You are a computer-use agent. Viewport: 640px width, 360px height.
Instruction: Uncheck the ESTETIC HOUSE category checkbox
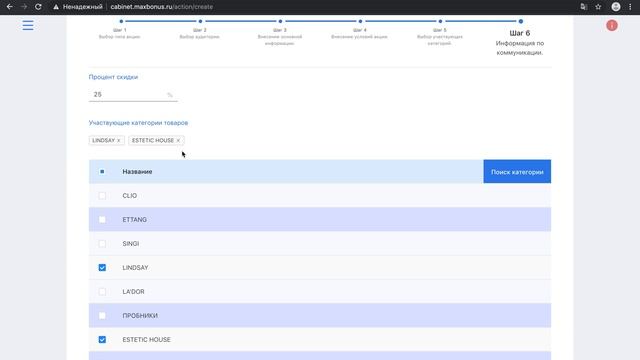[x=102, y=340]
